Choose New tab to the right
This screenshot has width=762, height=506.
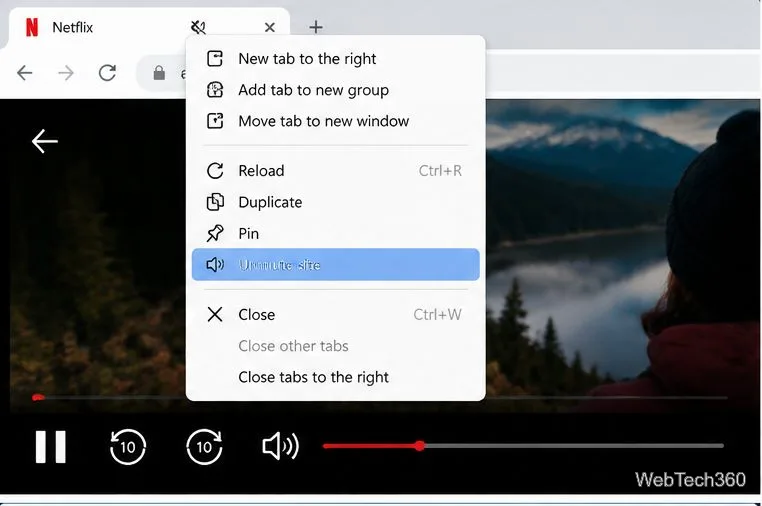pos(335,59)
